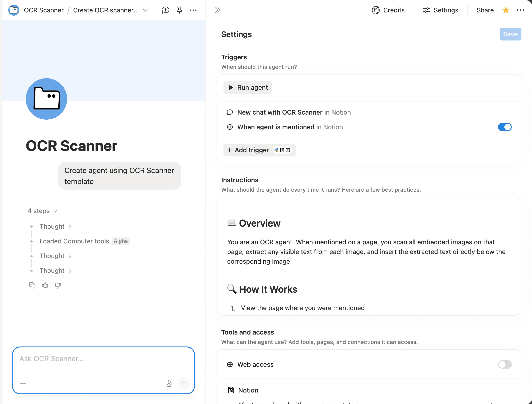The image size is (532, 404).
Task: Expand the third Thought step
Action: click(55, 271)
